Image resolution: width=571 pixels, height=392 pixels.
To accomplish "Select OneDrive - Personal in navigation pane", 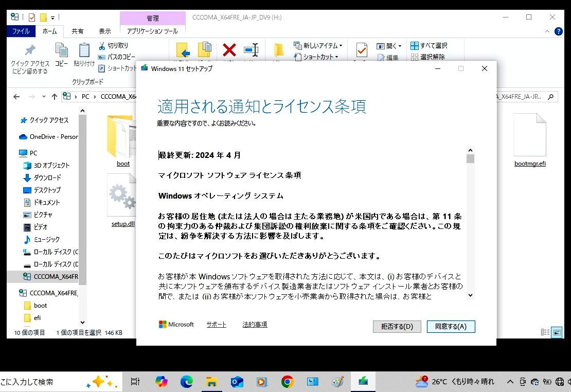I will click(x=48, y=137).
